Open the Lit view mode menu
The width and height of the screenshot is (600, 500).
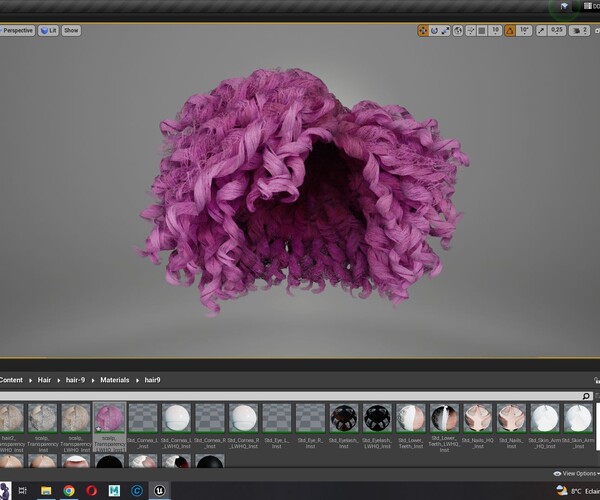[48, 31]
